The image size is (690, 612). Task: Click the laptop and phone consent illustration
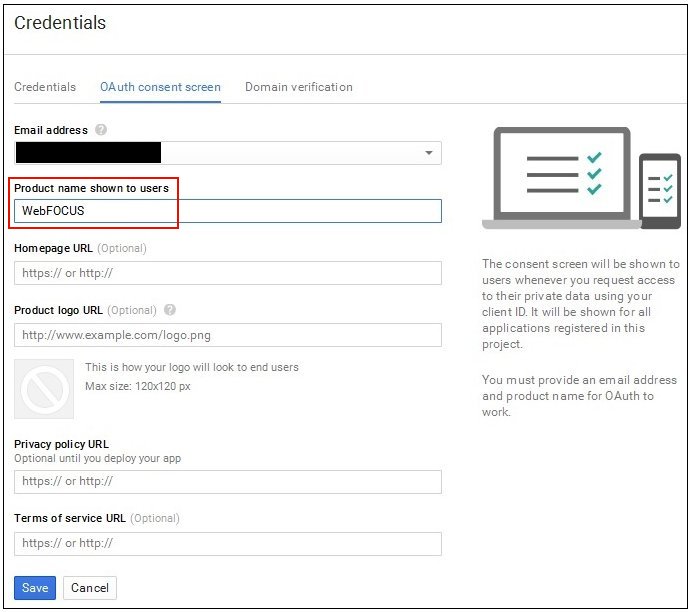581,178
